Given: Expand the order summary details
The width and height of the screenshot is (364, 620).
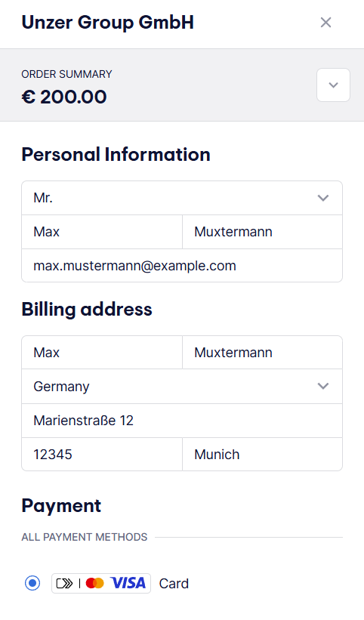Looking at the screenshot, I should 333,85.
